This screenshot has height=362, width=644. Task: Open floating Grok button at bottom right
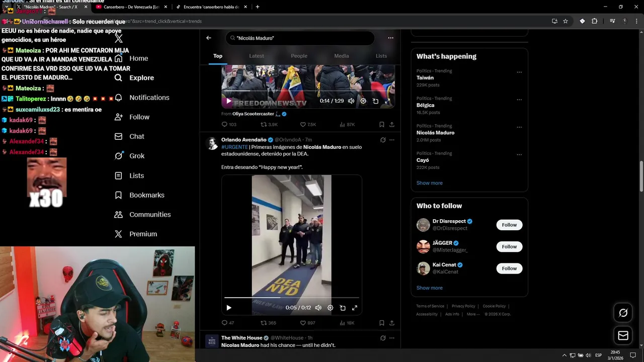click(x=623, y=313)
